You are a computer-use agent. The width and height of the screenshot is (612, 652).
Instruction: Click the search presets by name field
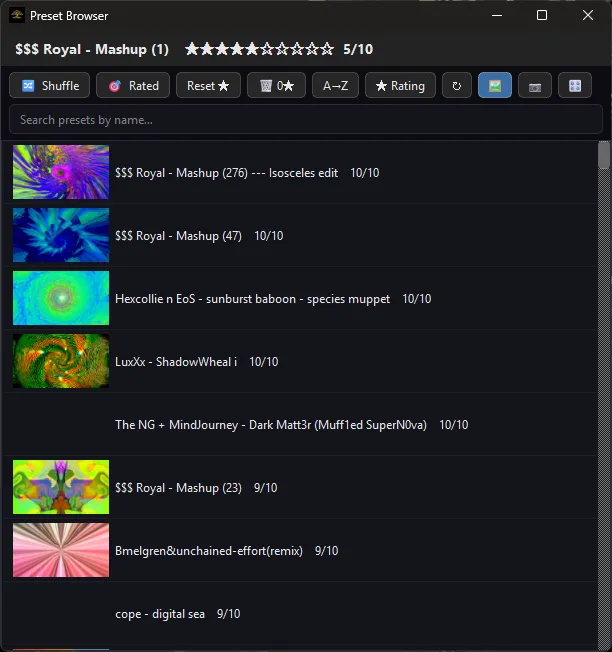306,120
